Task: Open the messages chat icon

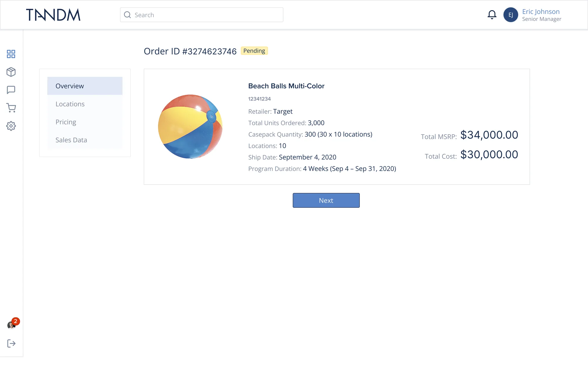Action: tap(11, 90)
